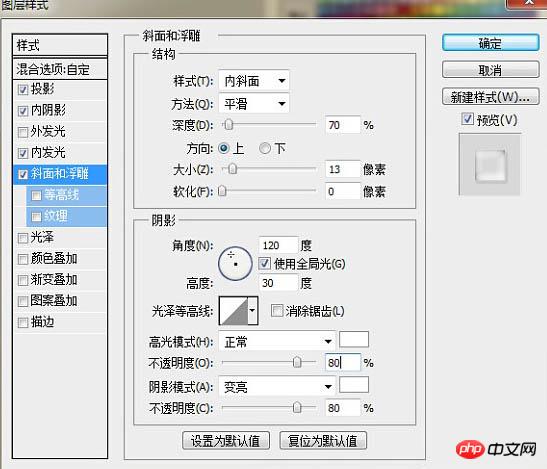Open the 等高线 contour sub-item
The image size is (547, 469).
click(66, 195)
